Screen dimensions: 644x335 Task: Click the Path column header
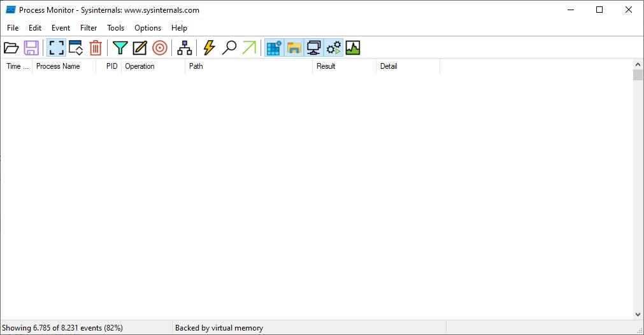(249, 66)
